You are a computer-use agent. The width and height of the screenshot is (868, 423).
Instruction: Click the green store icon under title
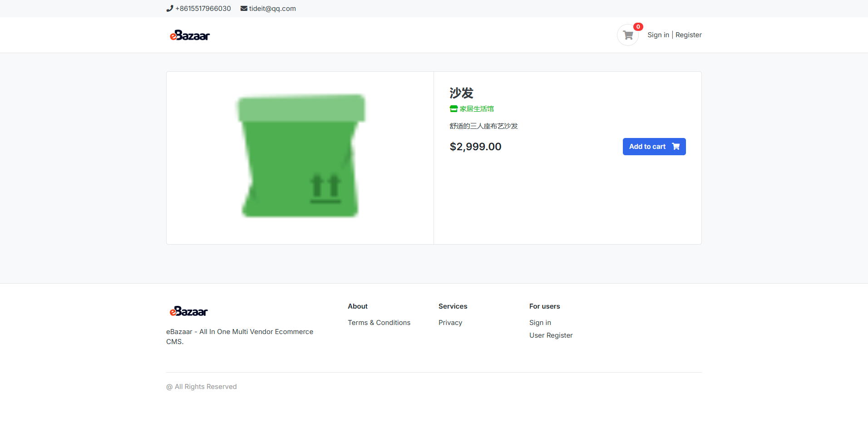(454, 109)
